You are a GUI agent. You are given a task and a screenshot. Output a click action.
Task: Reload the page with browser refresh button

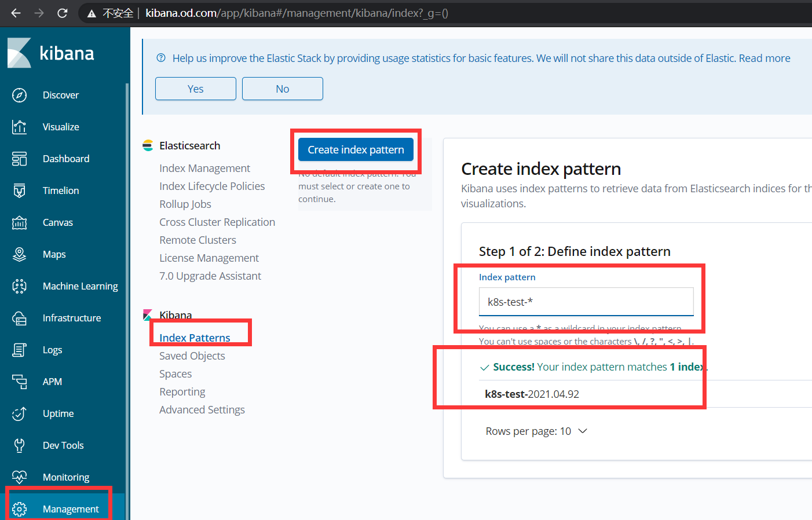click(x=63, y=13)
